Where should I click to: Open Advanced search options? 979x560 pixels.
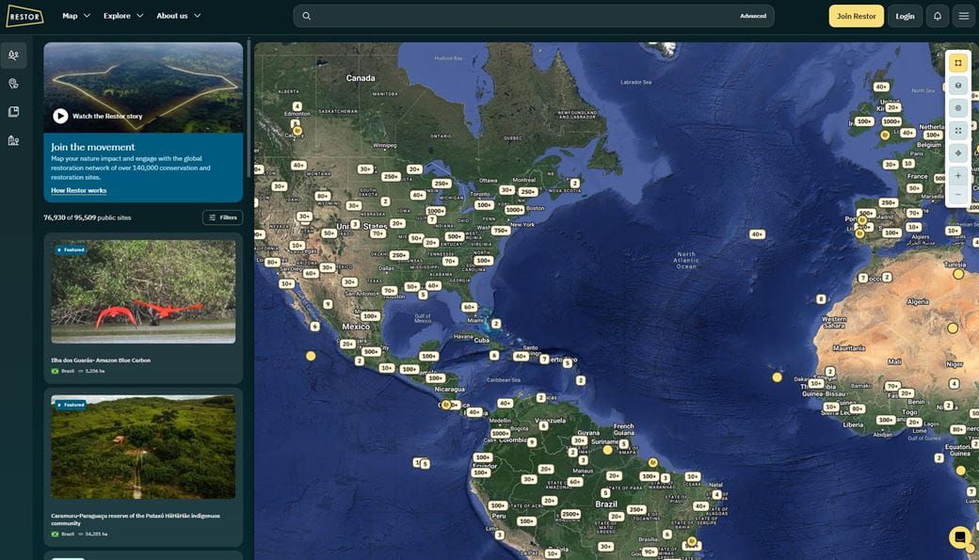(x=752, y=16)
